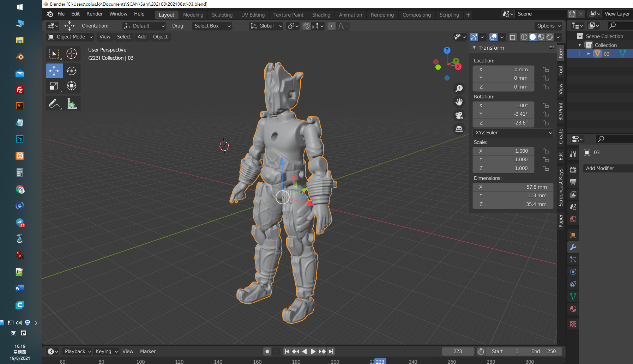Click the Cursor tool icon

pos(72,54)
